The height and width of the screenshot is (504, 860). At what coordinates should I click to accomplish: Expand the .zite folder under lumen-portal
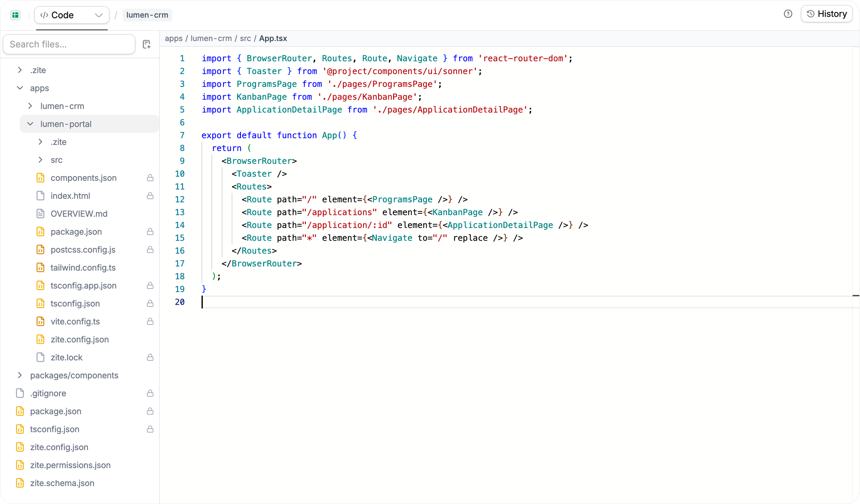coord(40,142)
